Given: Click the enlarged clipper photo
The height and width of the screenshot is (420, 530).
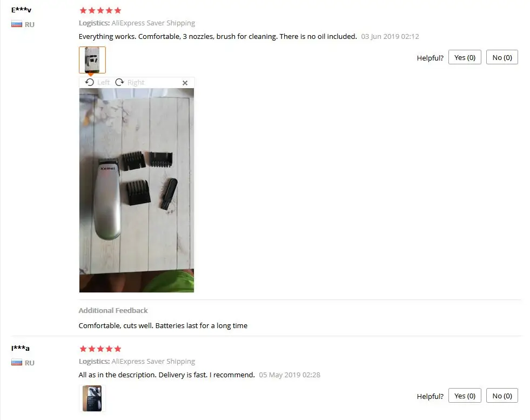Looking at the screenshot, I should [x=137, y=190].
